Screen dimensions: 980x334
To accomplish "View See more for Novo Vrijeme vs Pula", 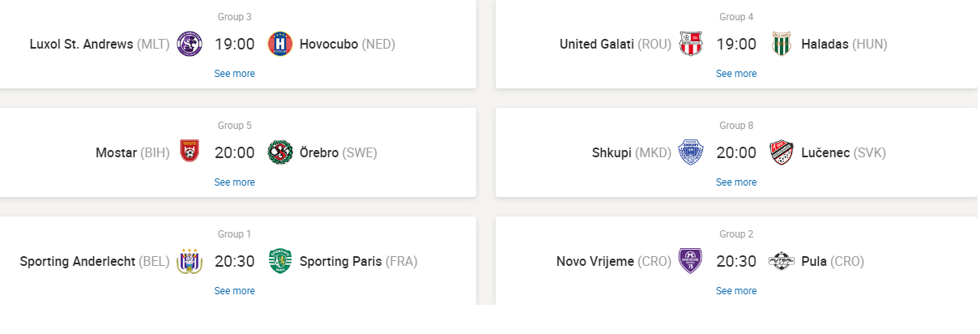I will click(736, 291).
